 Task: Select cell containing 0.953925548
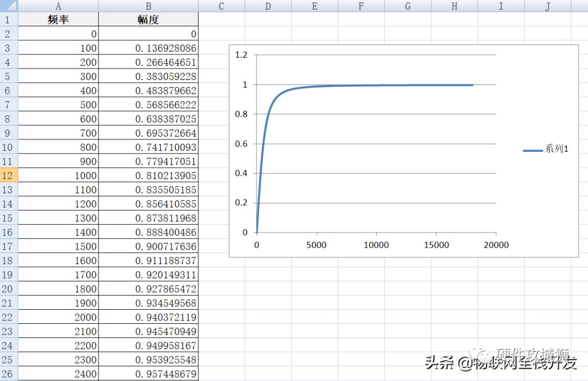click(149, 360)
